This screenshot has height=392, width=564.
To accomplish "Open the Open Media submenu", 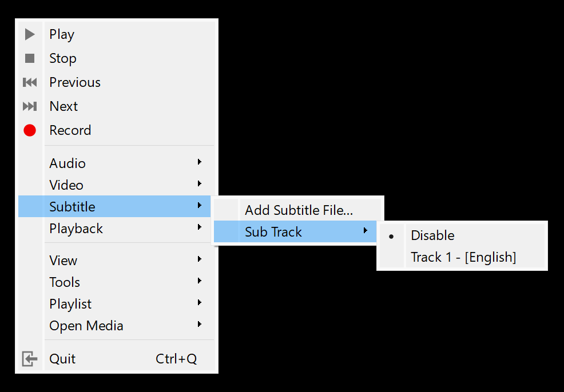I will click(x=86, y=326).
